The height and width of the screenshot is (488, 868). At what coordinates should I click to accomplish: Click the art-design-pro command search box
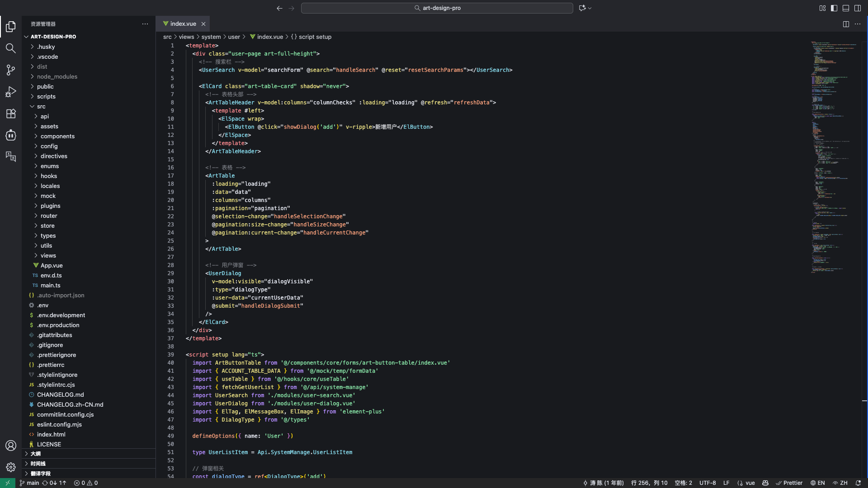click(437, 8)
